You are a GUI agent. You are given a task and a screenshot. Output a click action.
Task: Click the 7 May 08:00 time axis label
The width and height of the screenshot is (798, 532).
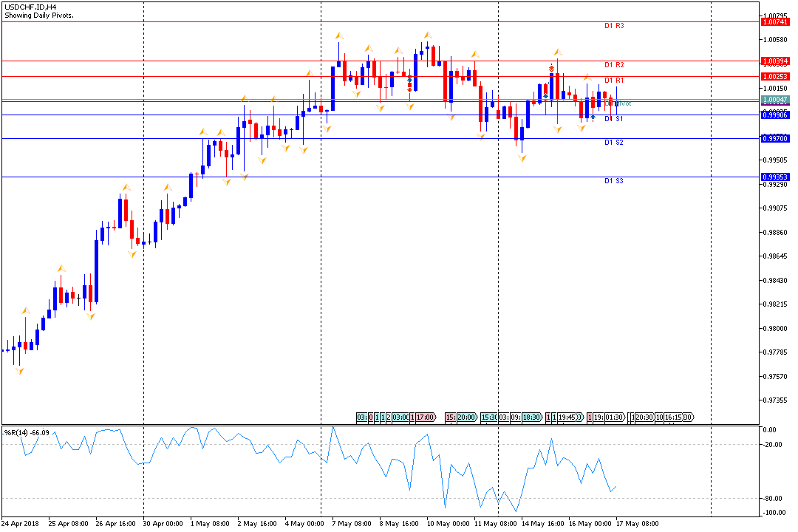pyautogui.click(x=352, y=523)
